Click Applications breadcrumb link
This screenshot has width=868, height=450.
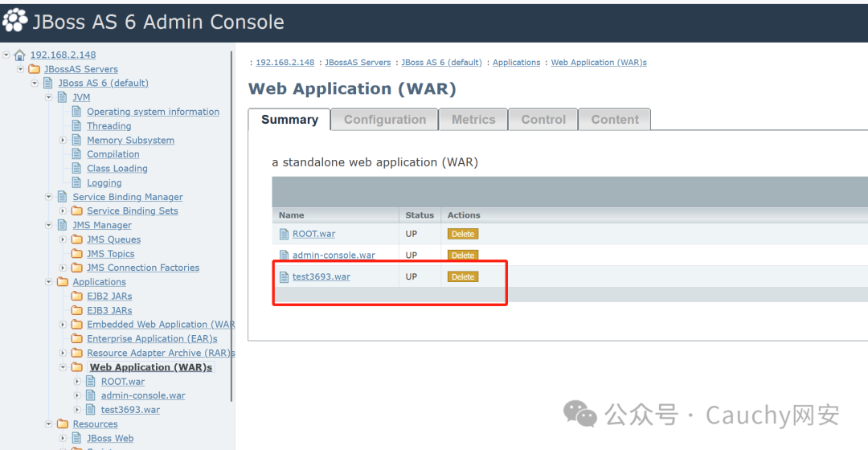(517, 63)
